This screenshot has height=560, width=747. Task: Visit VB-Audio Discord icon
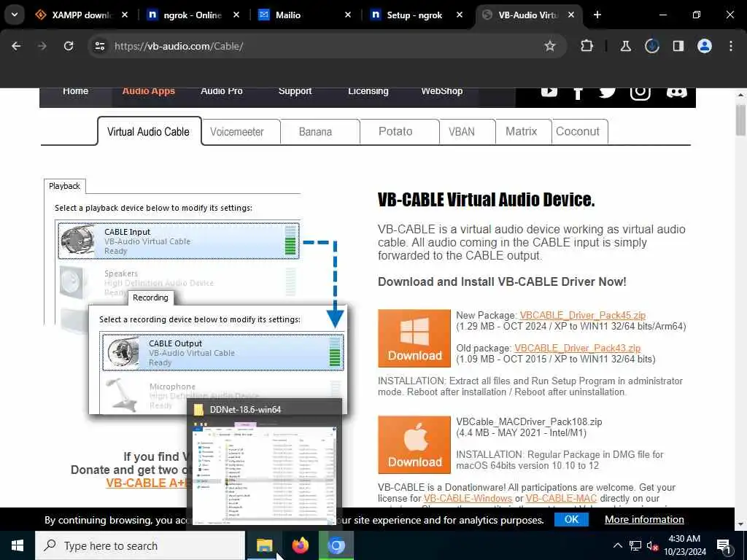[676, 93]
